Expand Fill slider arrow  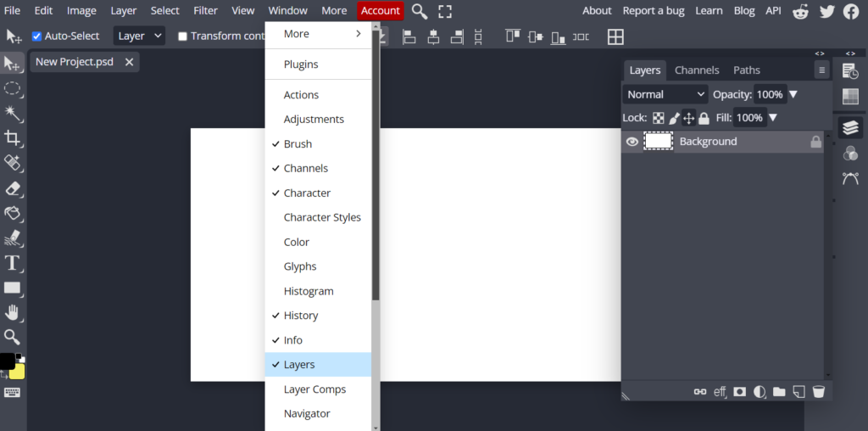tap(773, 118)
